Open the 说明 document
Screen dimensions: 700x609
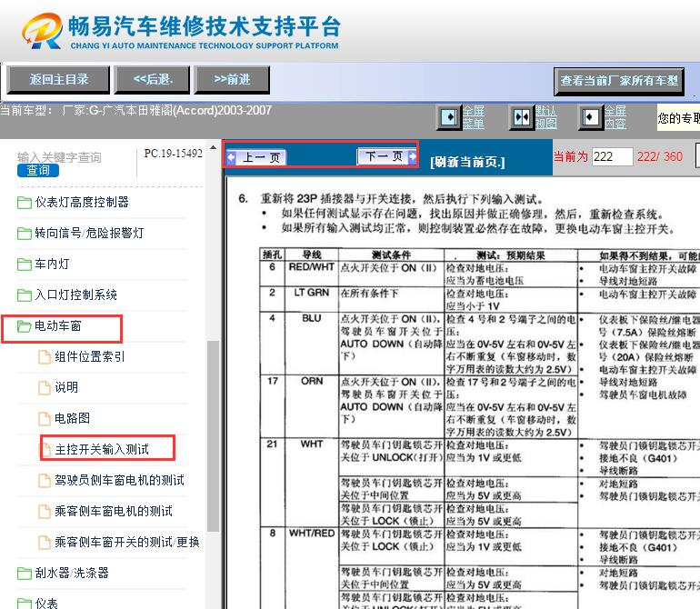pyautogui.click(x=66, y=387)
